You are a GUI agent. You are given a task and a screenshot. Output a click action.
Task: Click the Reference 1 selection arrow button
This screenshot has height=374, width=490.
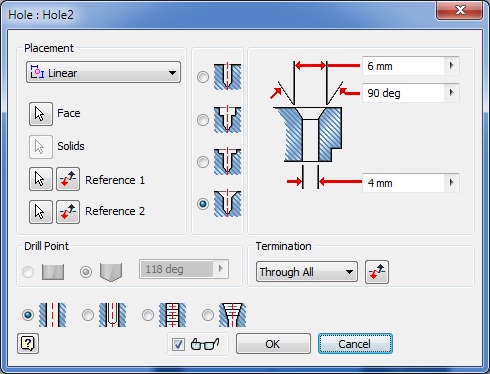[x=41, y=179]
